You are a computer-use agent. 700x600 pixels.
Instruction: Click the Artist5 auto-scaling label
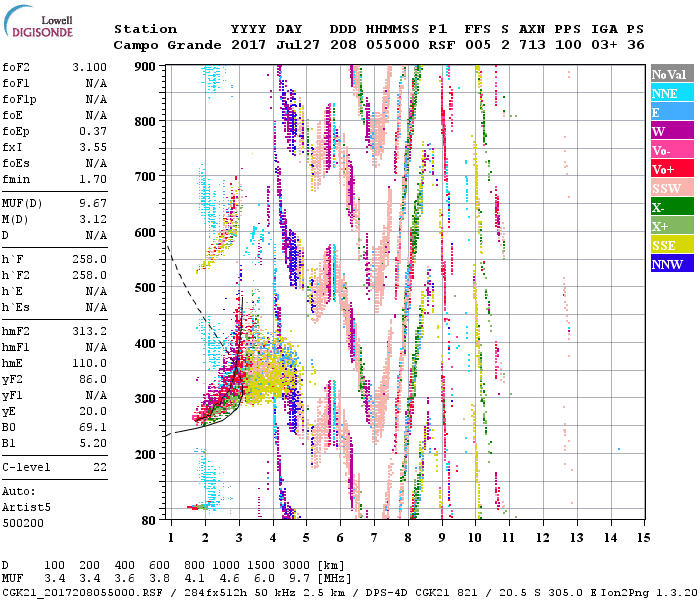click(28, 507)
